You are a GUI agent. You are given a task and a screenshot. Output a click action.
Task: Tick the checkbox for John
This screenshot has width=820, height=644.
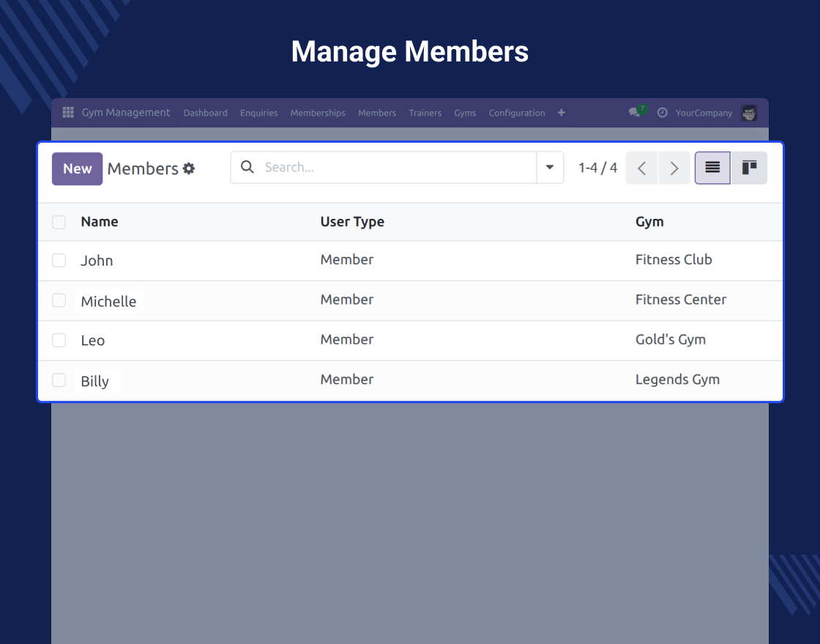pos(59,261)
